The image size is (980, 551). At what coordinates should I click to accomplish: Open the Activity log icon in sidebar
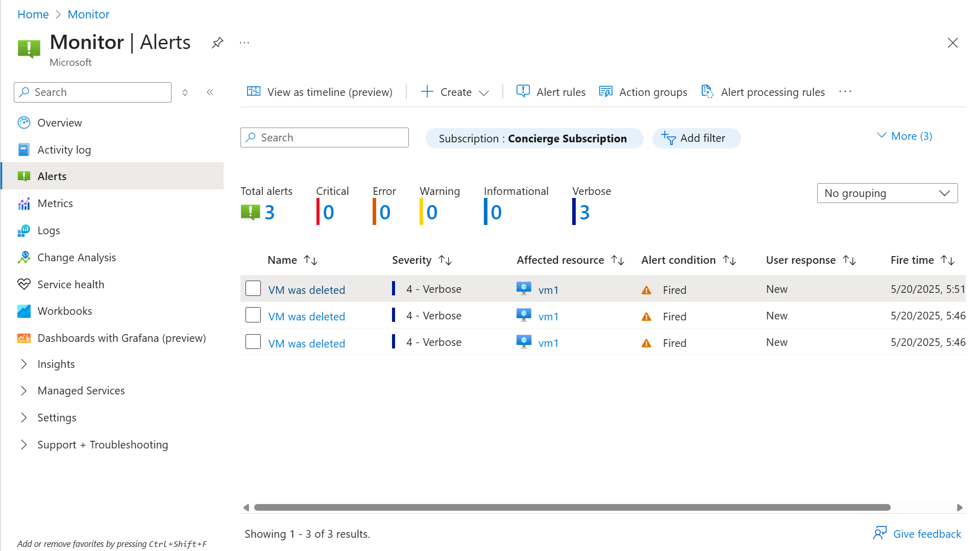(x=24, y=149)
